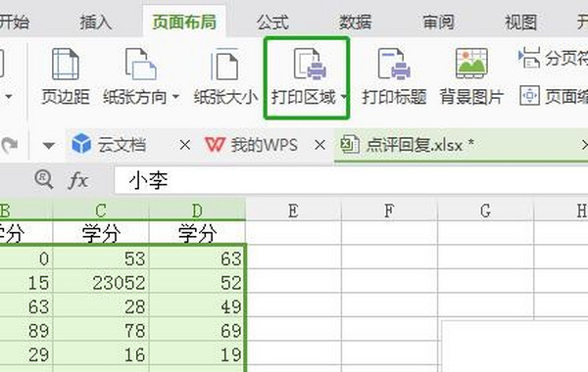Click the 页边距 margins icon

tap(66, 64)
